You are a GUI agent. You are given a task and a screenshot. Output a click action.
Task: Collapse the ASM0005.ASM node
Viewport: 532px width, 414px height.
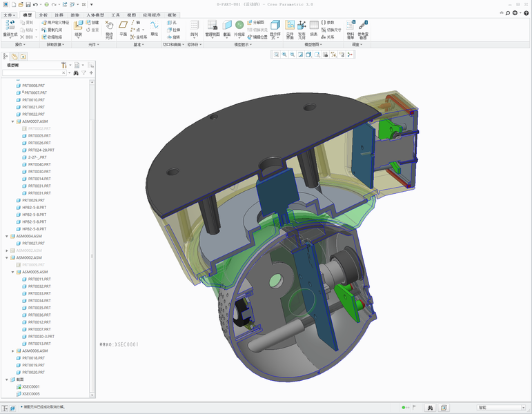(13, 272)
